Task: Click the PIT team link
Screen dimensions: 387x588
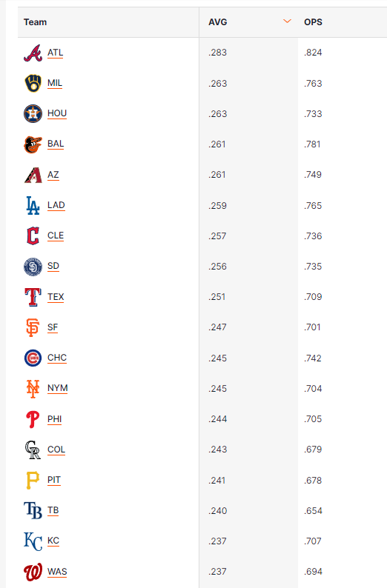Action: [x=54, y=480]
